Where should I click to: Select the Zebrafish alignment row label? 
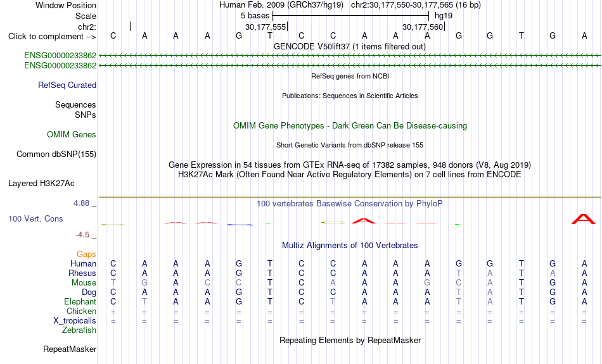click(79, 330)
